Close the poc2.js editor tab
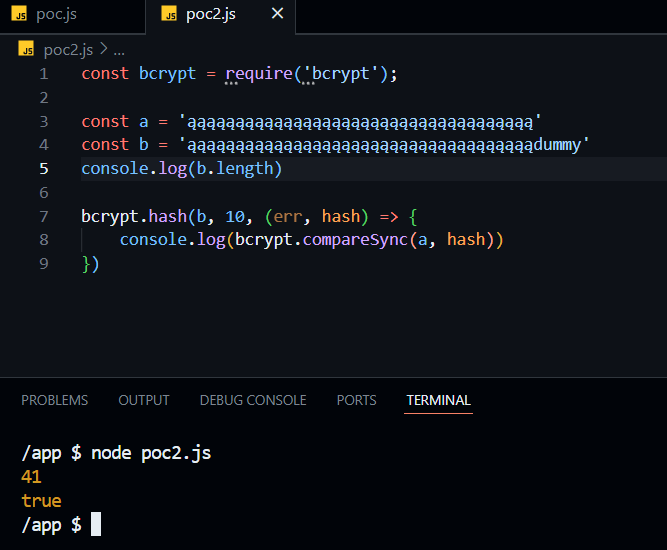667x550 pixels. (x=277, y=14)
